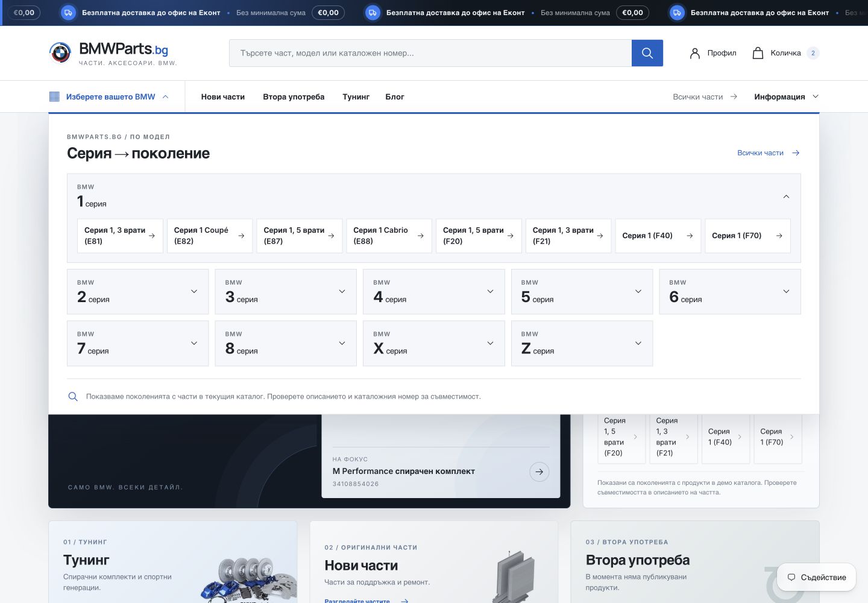
Task: Click the Съдействие help button
Action: click(816, 577)
